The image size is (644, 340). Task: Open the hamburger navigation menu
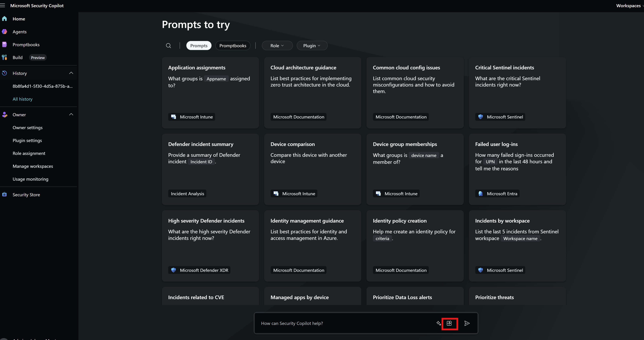tap(3, 5)
